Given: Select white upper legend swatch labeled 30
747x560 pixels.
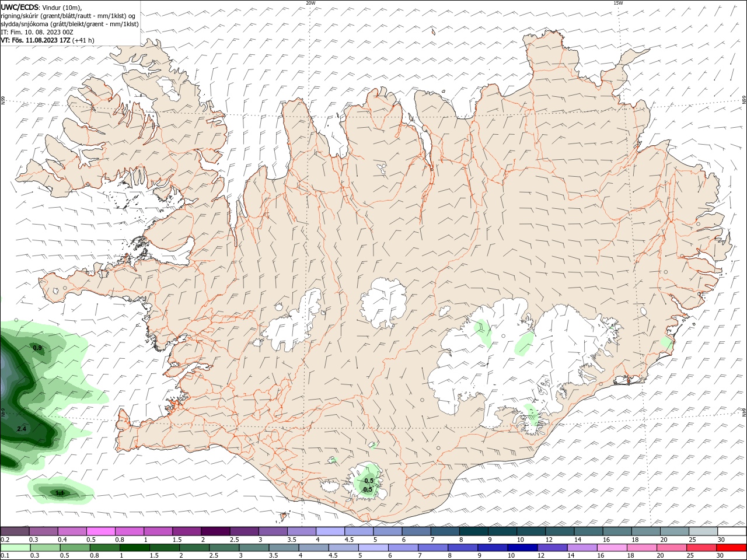Looking at the screenshot, I should click(x=731, y=531).
